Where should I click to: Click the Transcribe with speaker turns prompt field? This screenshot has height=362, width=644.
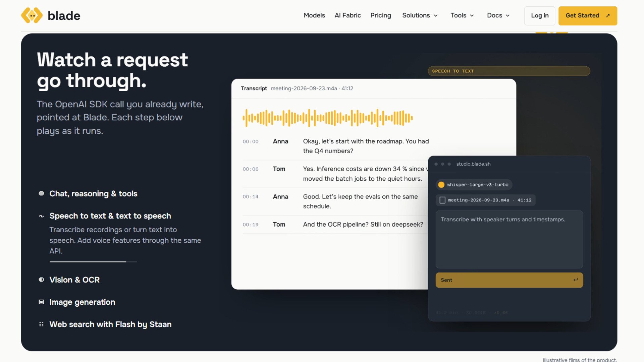509,239
